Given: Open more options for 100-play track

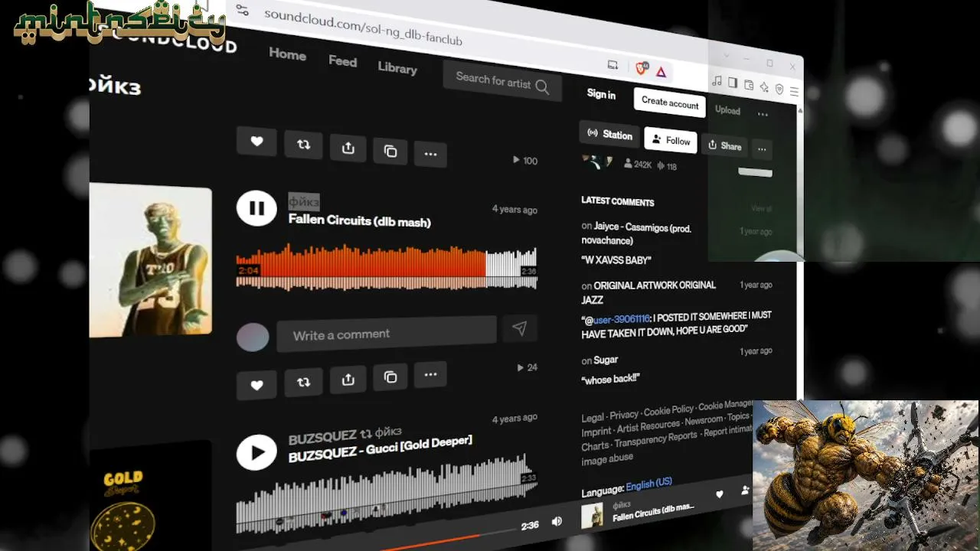Looking at the screenshot, I should pos(430,154).
